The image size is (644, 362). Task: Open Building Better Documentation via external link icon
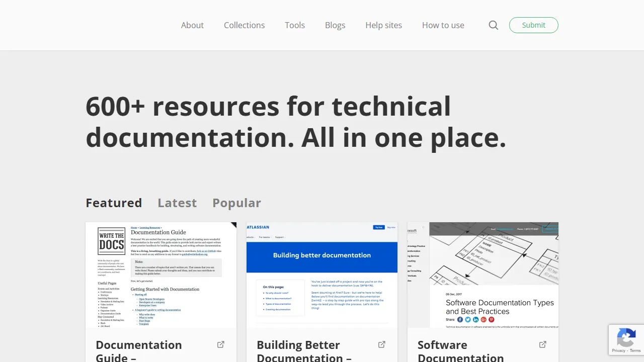point(381,344)
